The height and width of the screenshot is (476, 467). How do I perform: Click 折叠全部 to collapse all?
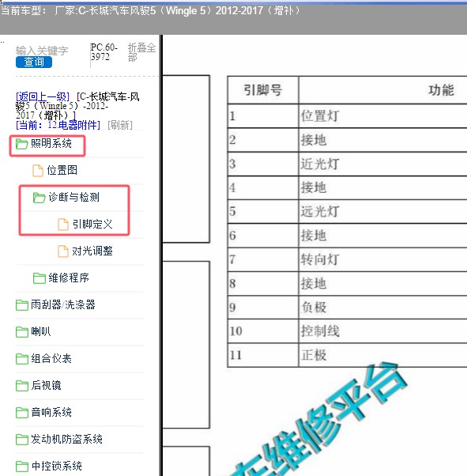click(141, 52)
